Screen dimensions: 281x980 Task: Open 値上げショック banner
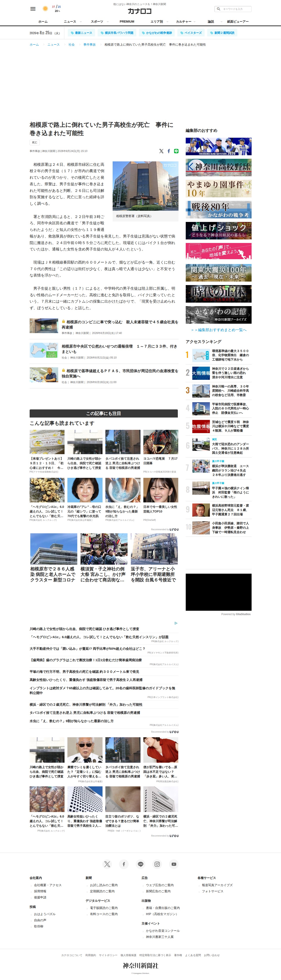click(219, 230)
